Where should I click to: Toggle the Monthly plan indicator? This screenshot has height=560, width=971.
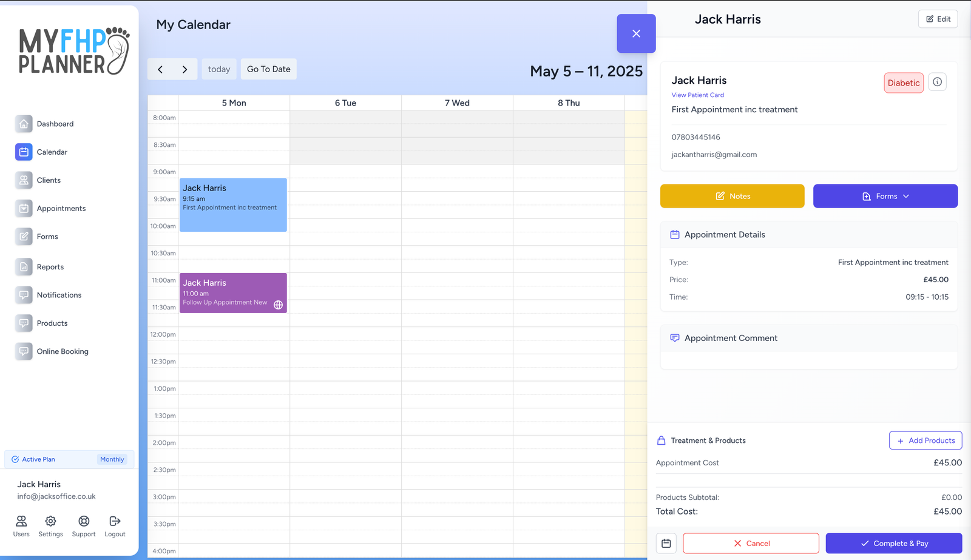[x=112, y=459]
